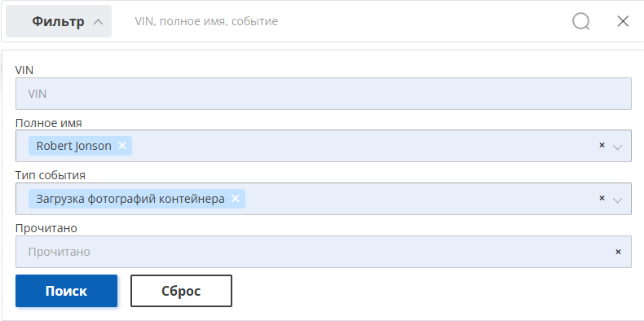Focus the VIN input field
The width and height of the screenshot is (644, 321).
tap(324, 94)
